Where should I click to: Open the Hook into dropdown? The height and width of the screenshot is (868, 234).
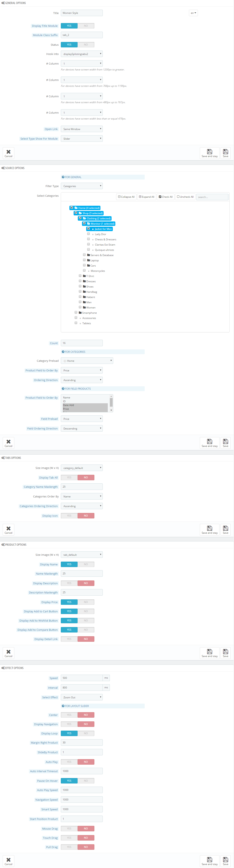(82, 54)
